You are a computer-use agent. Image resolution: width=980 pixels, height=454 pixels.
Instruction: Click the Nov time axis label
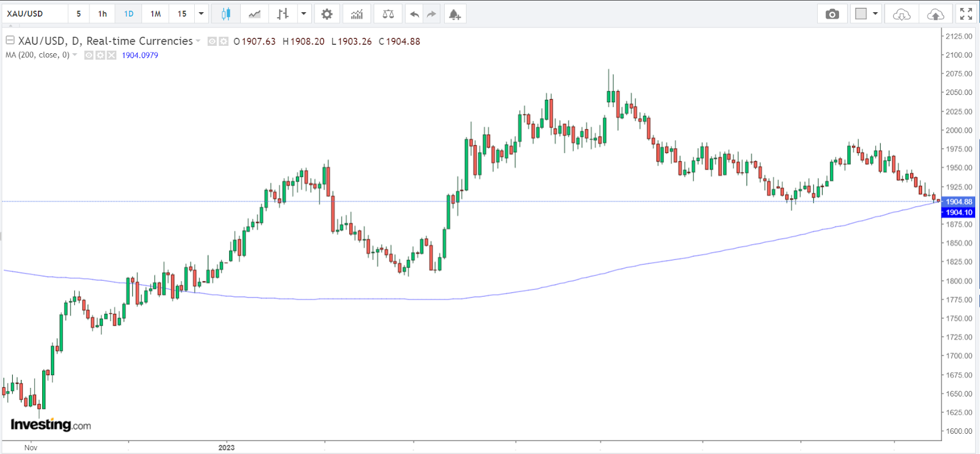[31, 447]
